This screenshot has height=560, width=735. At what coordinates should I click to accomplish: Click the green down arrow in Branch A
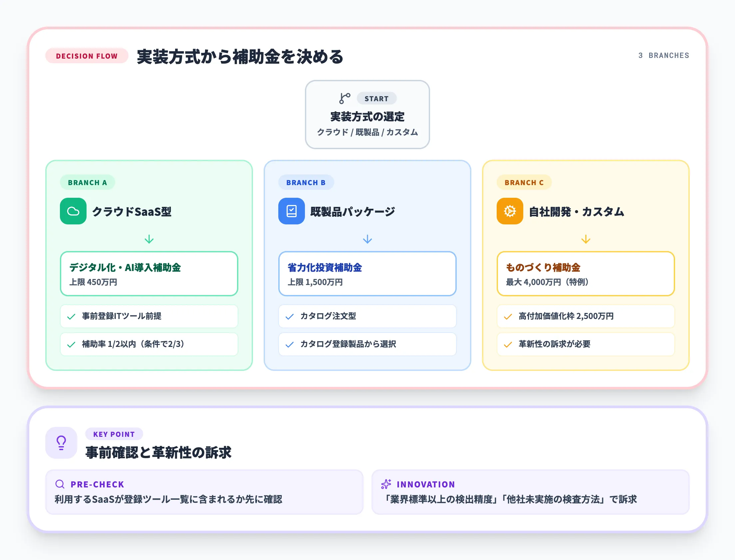click(149, 239)
